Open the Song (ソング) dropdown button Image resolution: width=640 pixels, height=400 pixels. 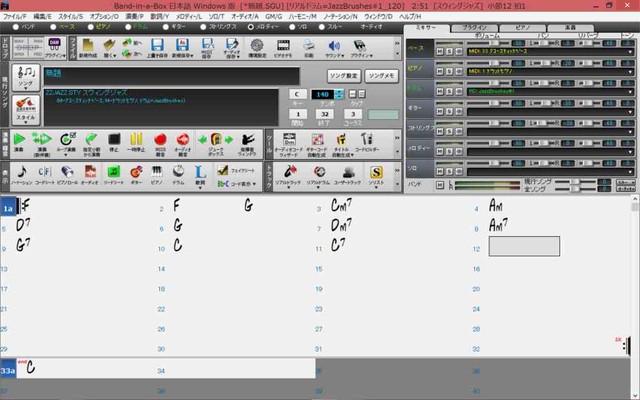pyautogui.click(x=26, y=77)
